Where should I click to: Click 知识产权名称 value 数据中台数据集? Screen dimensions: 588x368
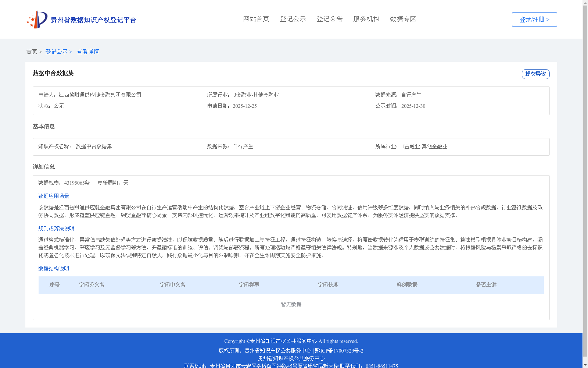coord(94,146)
